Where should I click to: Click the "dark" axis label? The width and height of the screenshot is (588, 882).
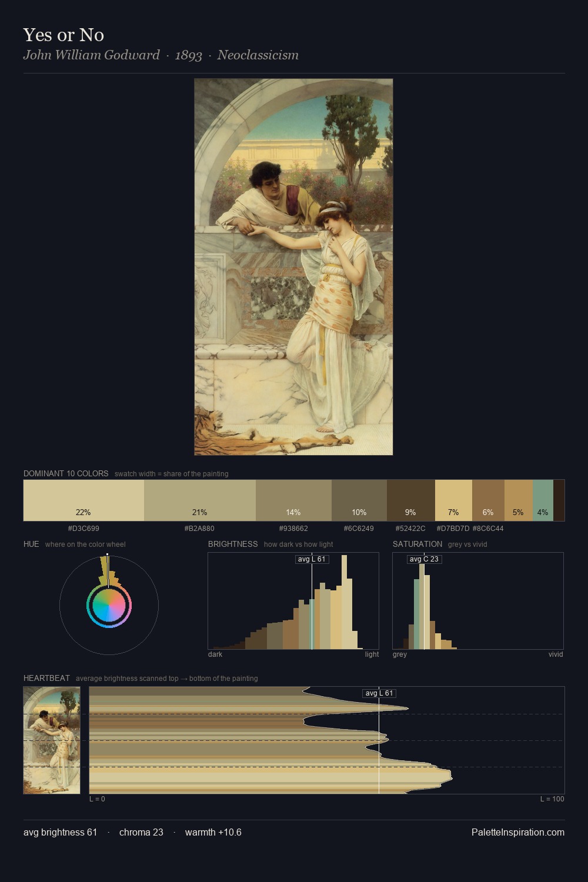(215, 654)
